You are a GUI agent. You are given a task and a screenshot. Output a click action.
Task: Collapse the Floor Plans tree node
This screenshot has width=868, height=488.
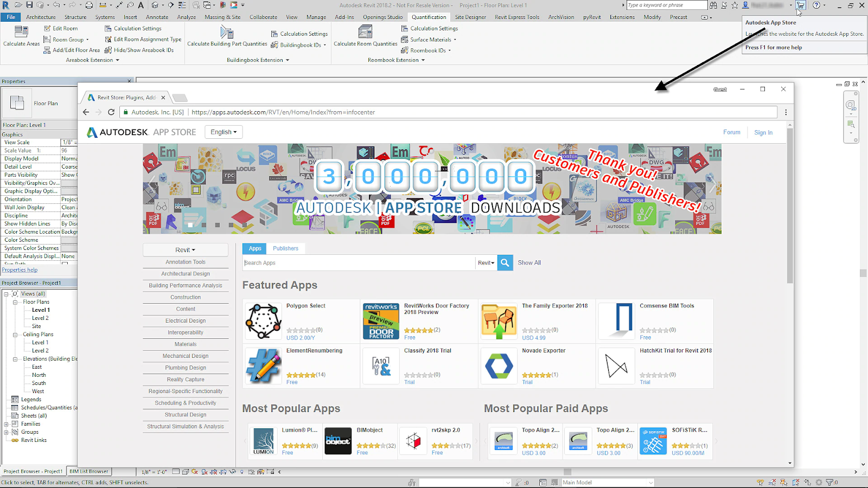15,302
